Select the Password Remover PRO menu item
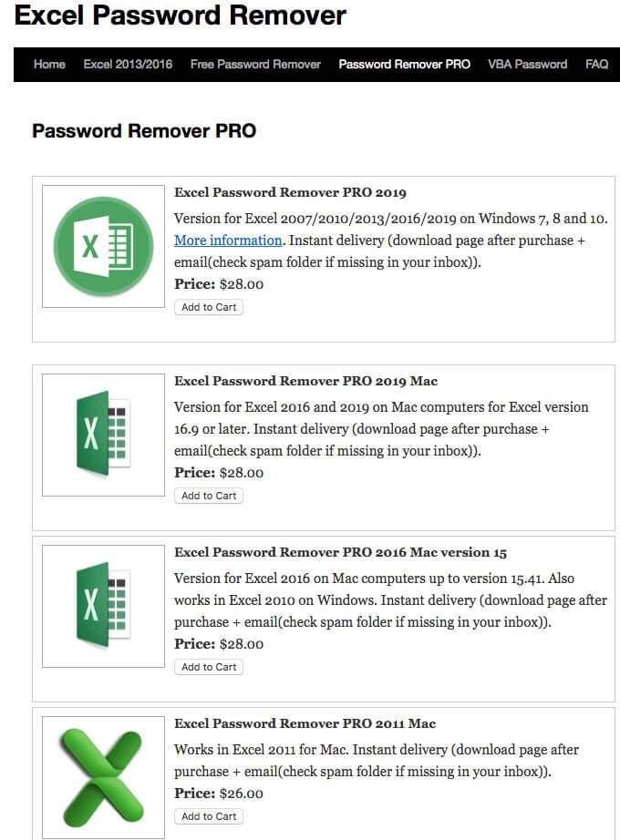Image resolution: width=620 pixels, height=840 pixels. click(x=404, y=65)
